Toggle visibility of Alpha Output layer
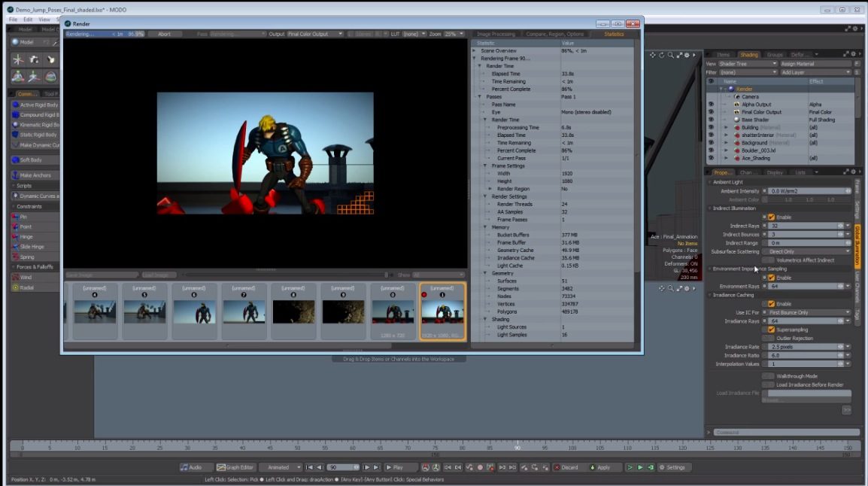 tap(712, 105)
